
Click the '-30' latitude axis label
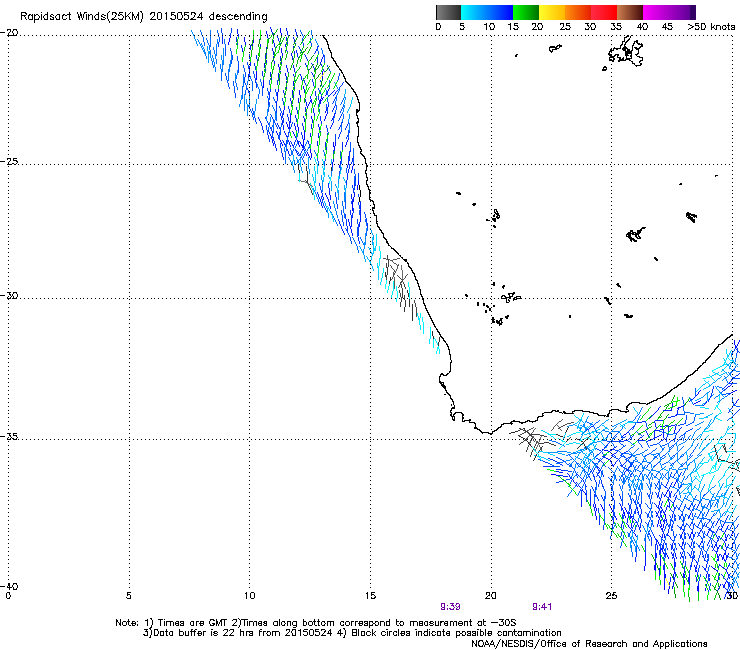pyautogui.click(x=9, y=295)
